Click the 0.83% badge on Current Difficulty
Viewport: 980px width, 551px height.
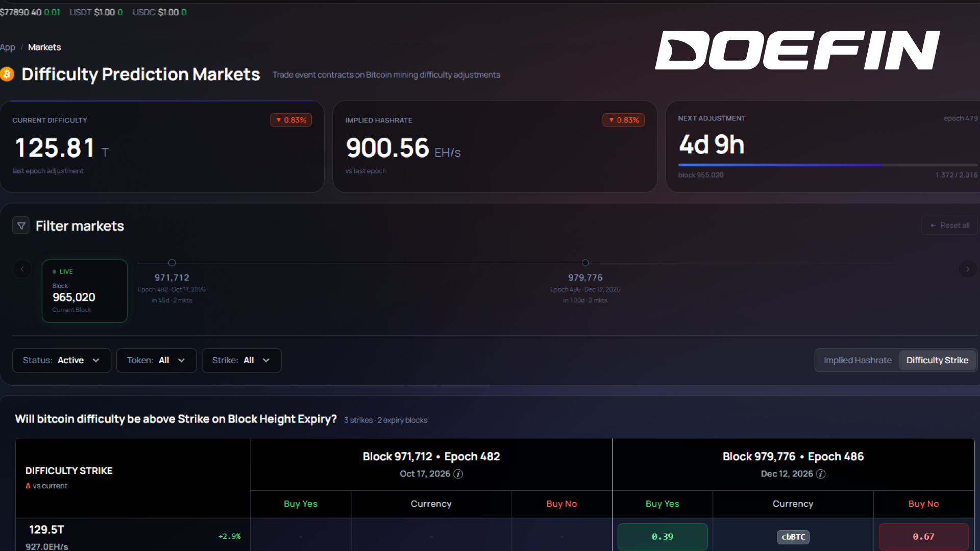point(291,120)
